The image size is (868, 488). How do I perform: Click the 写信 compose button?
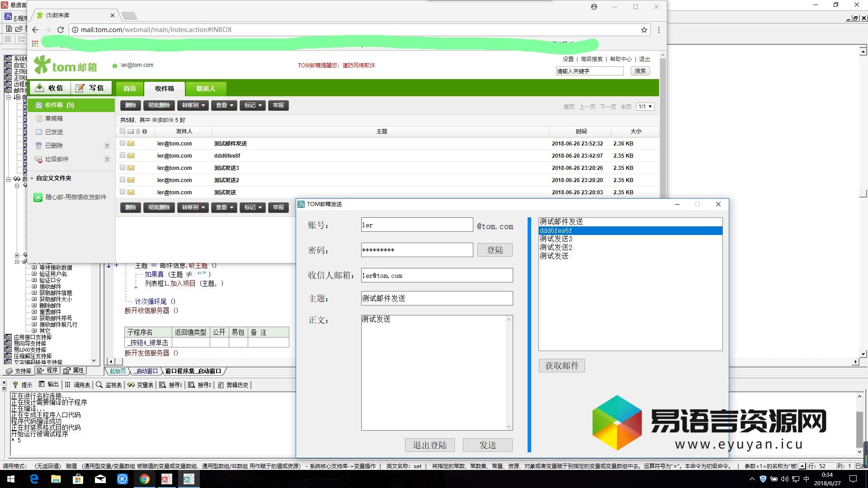(90, 88)
